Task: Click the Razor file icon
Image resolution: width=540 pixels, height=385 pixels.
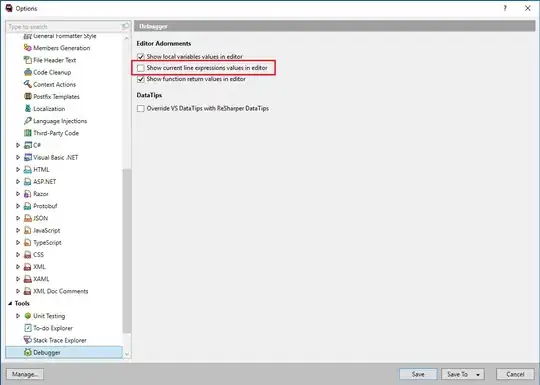Action: tap(28, 194)
